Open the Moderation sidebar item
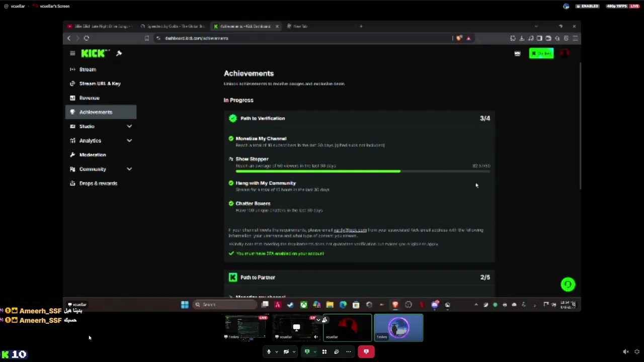 click(101, 155)
